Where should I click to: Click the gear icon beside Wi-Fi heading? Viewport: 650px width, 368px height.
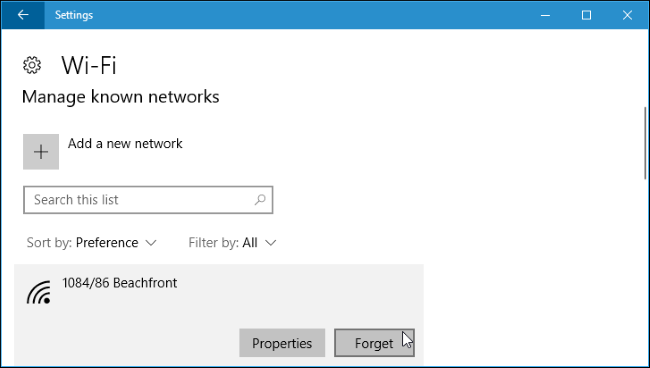32,65
